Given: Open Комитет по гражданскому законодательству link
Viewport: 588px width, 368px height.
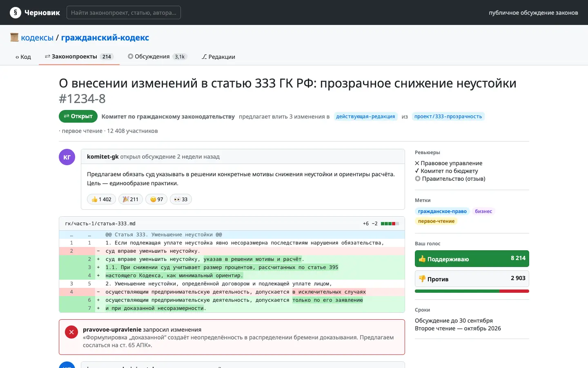Looking at the screenshot, I should tap(168, 117).
